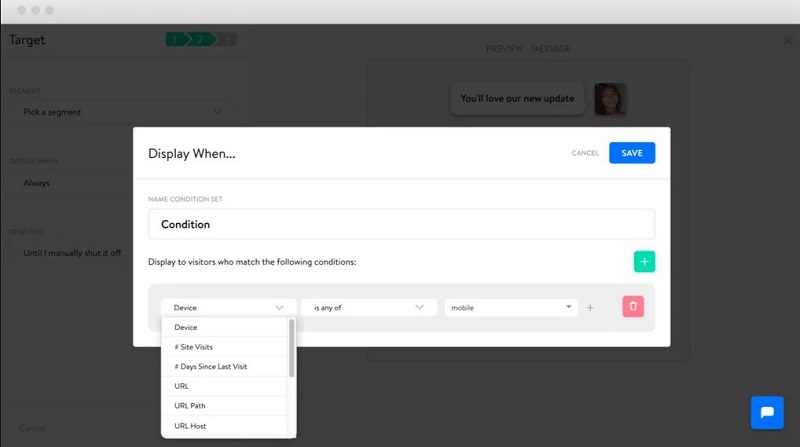Choose the URL Path option
Screen dimensions: 800x447
coord(224,406)
